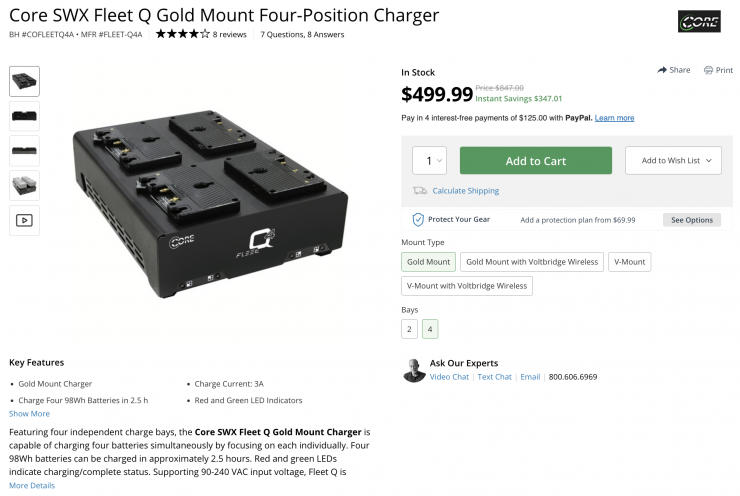Expand Show More key features
Screen dimensions: 740x496
point(29,413)
